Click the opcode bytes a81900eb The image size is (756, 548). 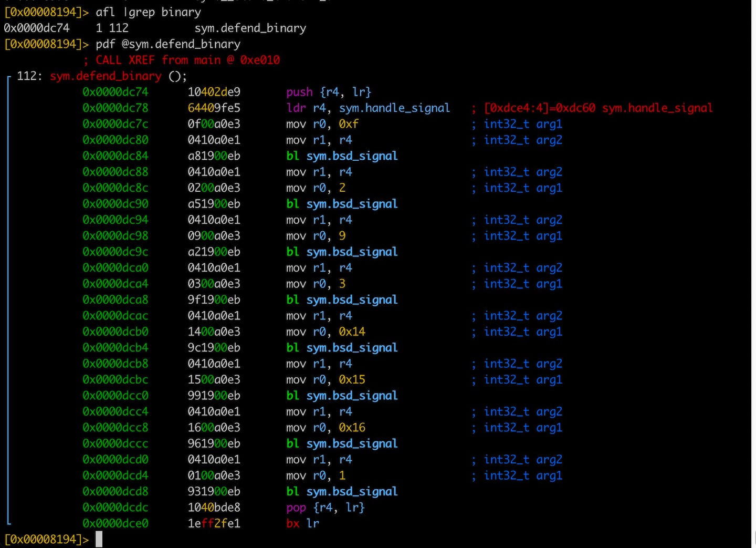(x=214, y=156)
